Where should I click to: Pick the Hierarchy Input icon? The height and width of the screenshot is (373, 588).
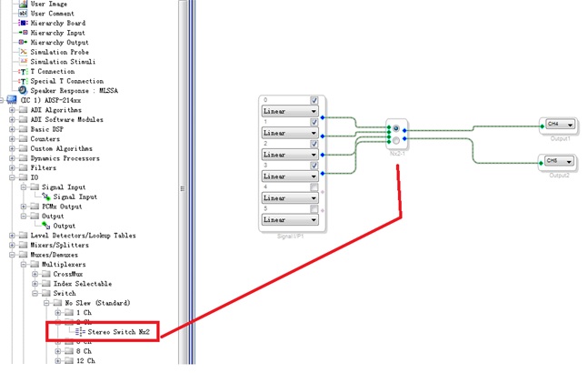tap(24, 33)
